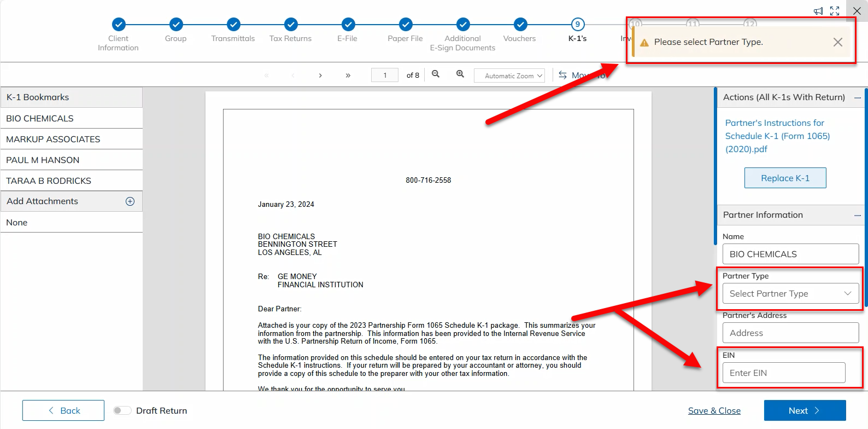Enter fullscreen with the expand icon
This screenshot has height=429, width=868.
point(835,11)
